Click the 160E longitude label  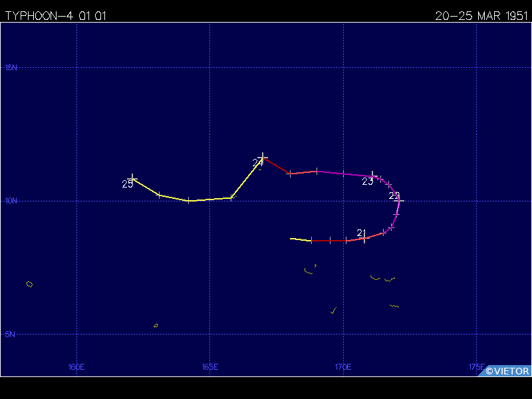pos(76,367)
